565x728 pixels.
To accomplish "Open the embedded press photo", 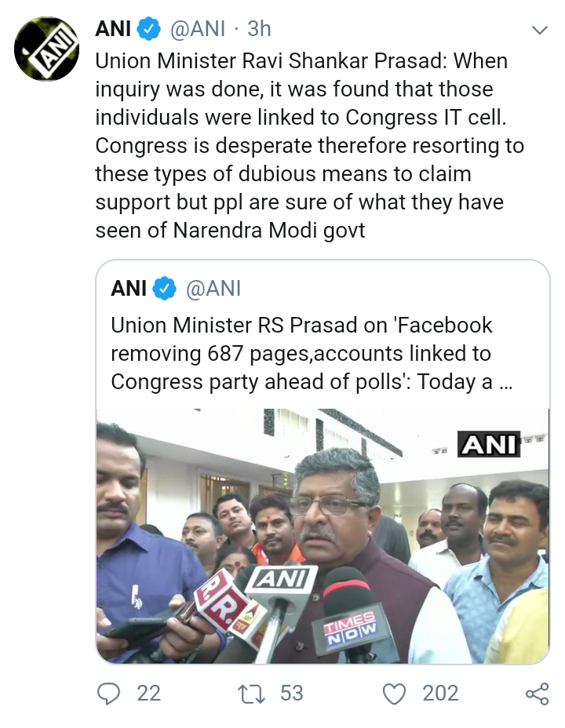I will click(323, 536).
